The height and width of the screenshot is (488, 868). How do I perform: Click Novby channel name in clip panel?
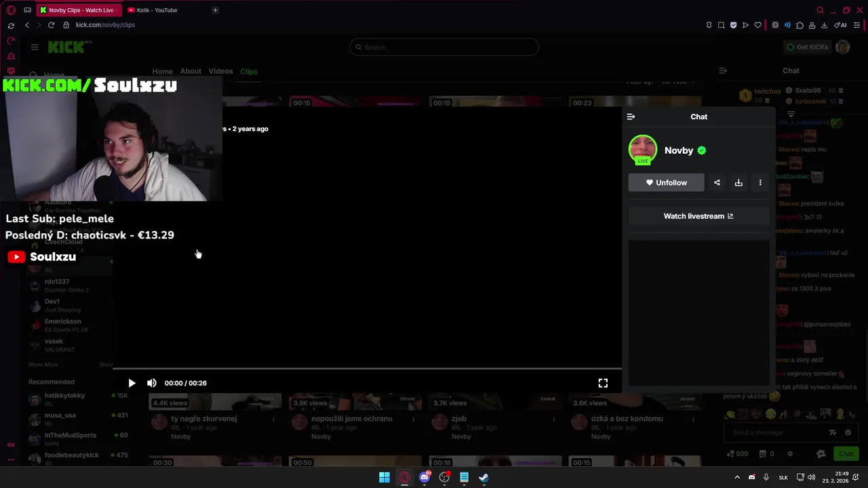pyautogui.click(x=679, y=150)
